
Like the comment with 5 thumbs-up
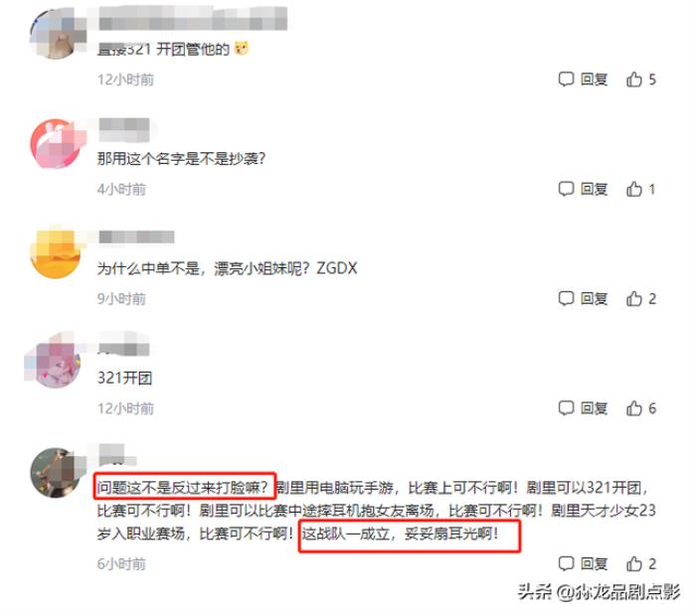click(634, 79)
